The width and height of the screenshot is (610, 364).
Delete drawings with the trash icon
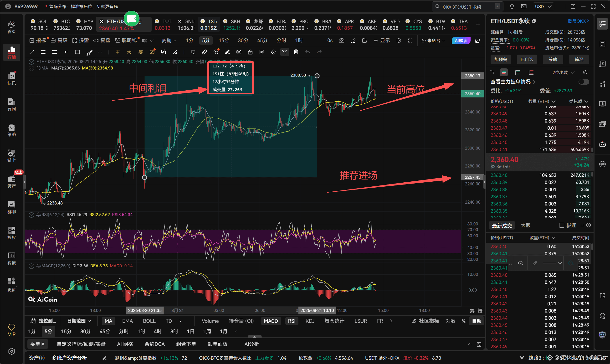[296, 52]
